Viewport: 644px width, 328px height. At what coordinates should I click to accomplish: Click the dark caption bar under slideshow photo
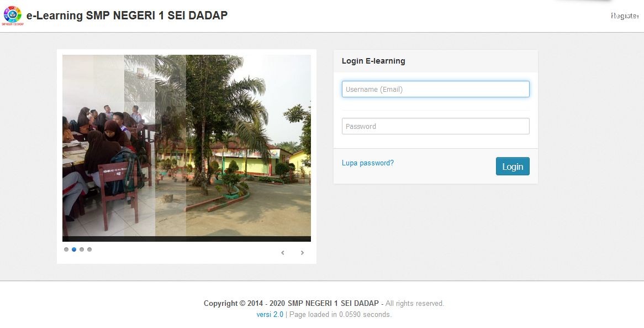tap(187, 239)
